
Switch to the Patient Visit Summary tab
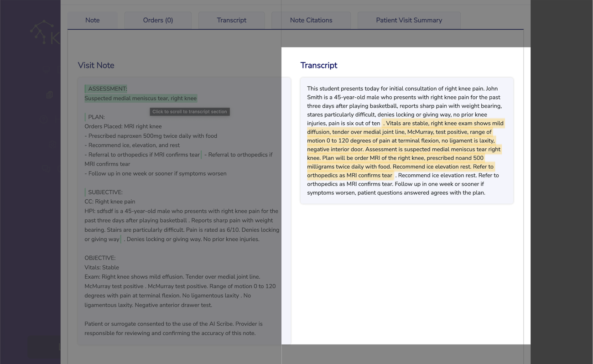pos(409,20)
